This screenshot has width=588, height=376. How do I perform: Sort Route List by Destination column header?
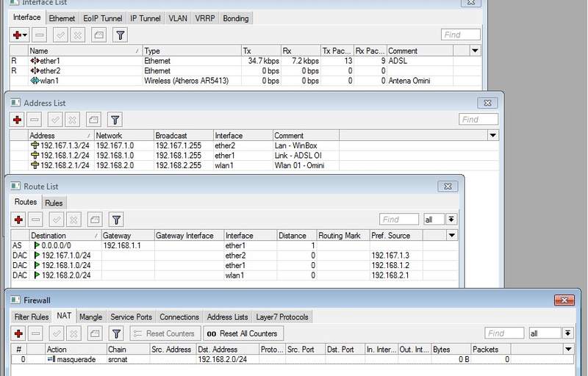tap(65, 235)
